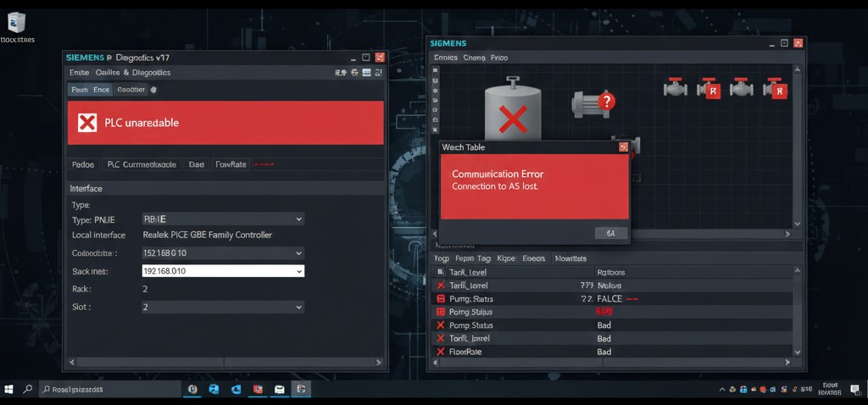Click the small gear icon beside Beodtter tab

pyautogui.click(x=153, y=90)
